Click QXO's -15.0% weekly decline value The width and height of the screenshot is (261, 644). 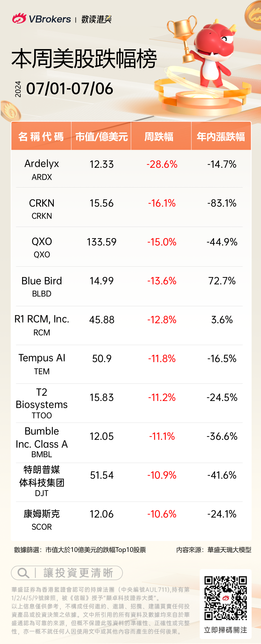coord(162,242)
